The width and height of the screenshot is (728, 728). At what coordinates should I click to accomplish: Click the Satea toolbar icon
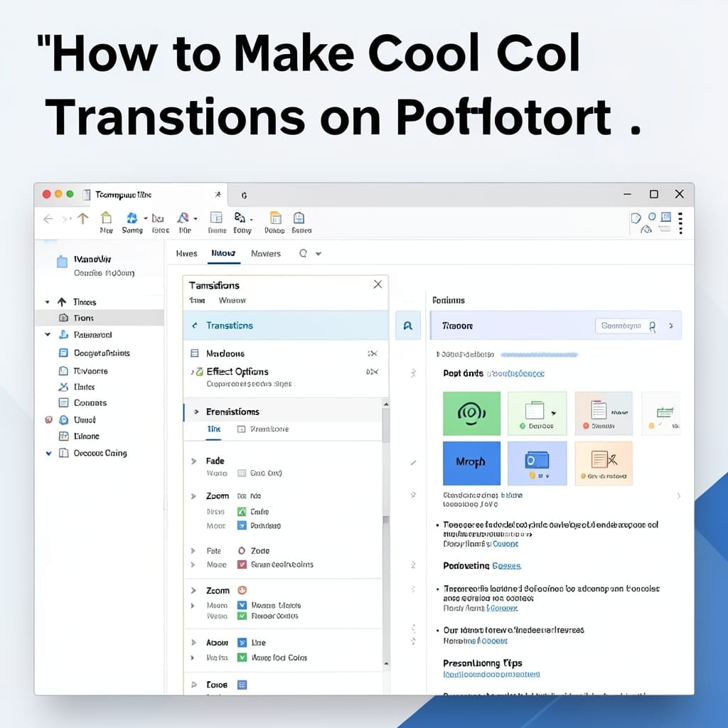299,218
